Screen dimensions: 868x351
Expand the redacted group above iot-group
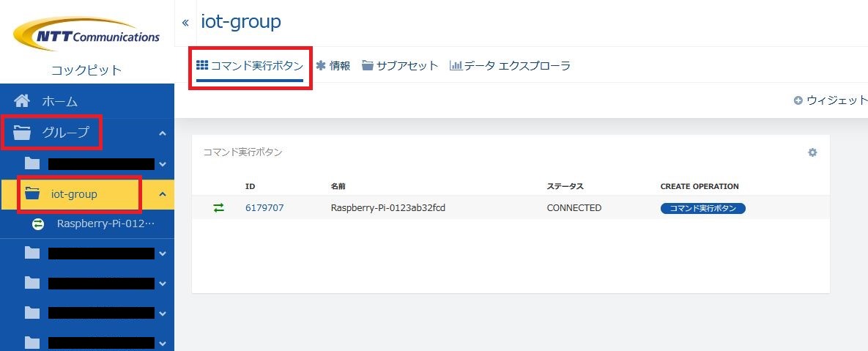point(162,164)
